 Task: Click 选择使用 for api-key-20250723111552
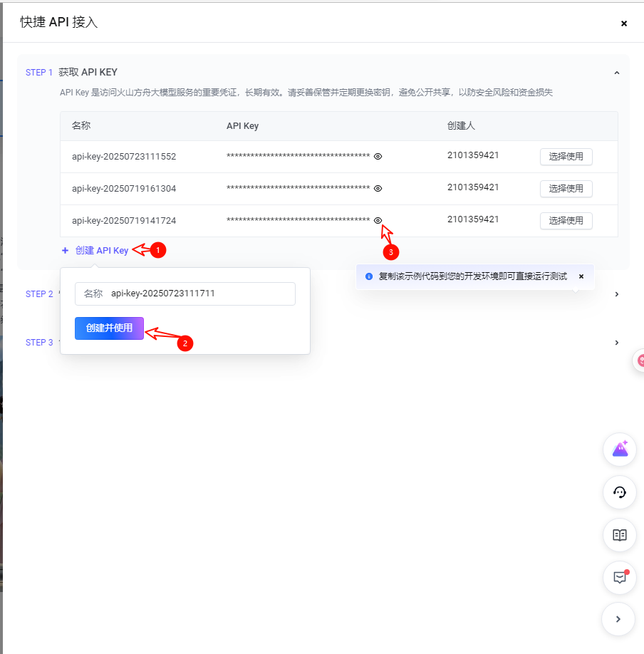tap(566, 156)
